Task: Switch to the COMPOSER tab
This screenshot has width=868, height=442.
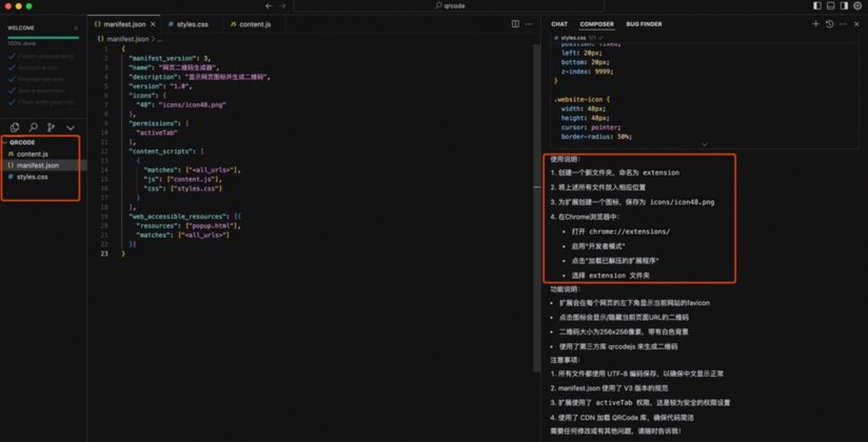Action: [x=597, y=24]
